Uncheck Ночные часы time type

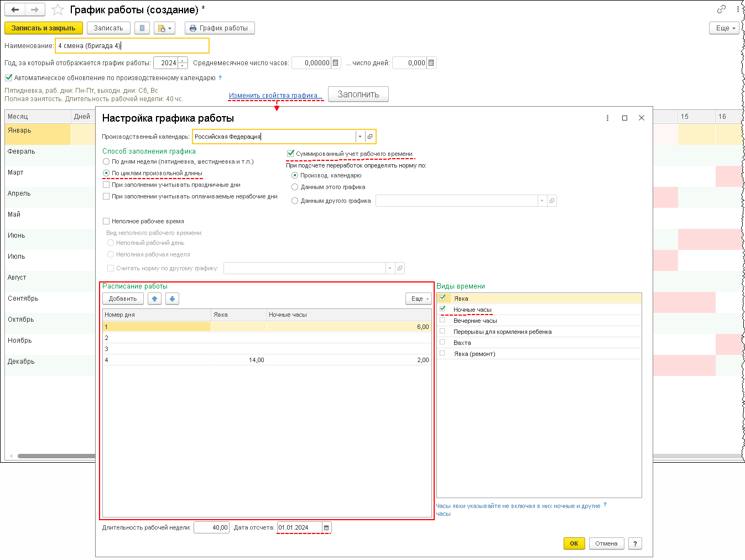click(x=442, y=308)
